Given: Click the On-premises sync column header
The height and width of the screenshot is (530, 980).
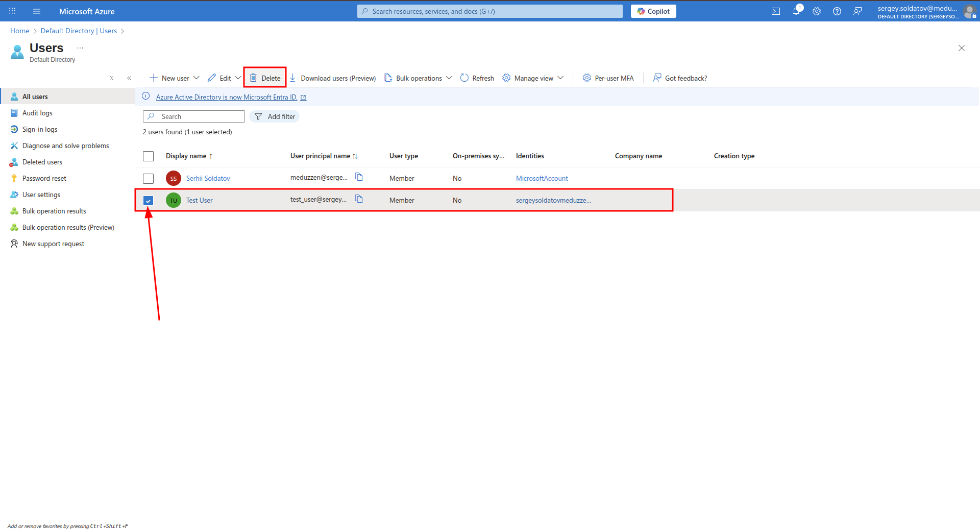Looking at the screenshot, I should pyautogui.click(x=478, y=156).
